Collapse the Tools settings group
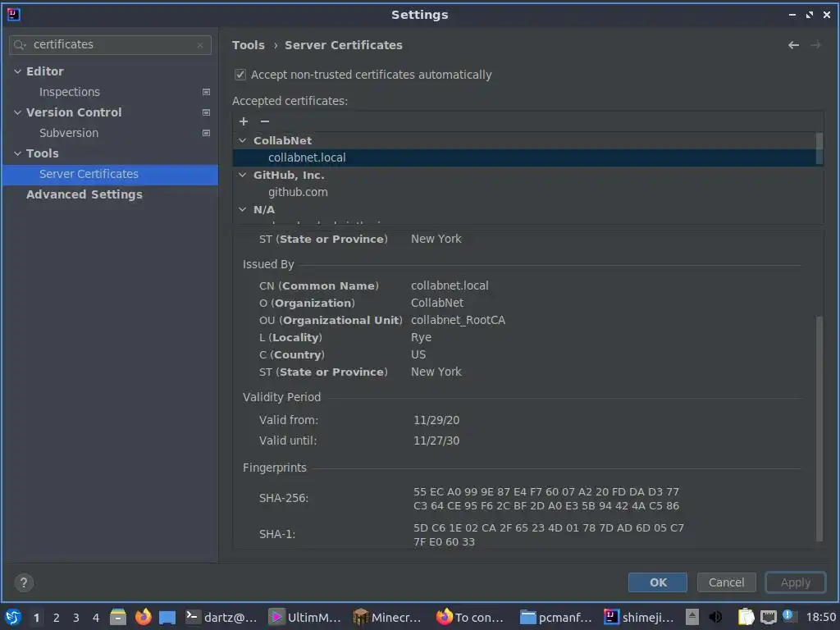The height and width of the screenshot is (630, 840). (x=18, y=153)
